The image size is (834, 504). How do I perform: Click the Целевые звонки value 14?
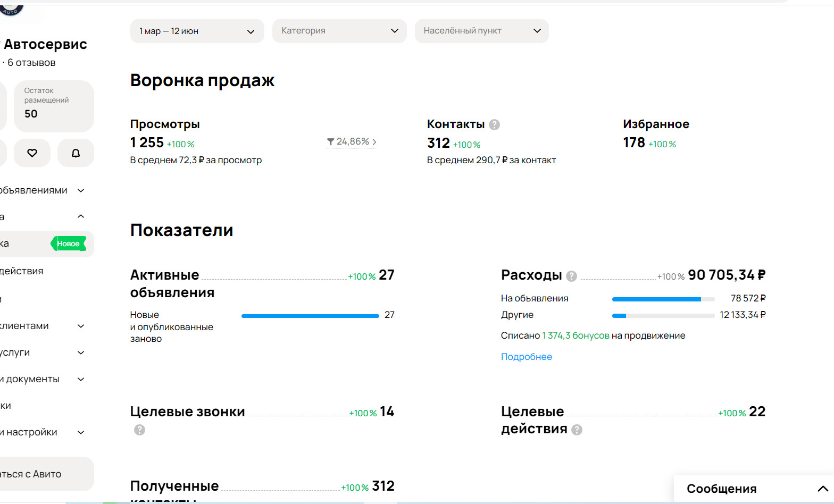(x=387, y=411)
